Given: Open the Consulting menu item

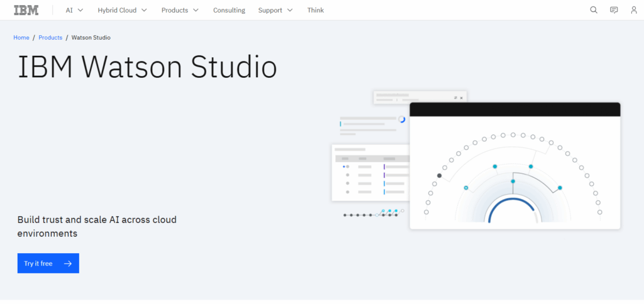Looking at the screenshot, I should [x=229, y=10].
